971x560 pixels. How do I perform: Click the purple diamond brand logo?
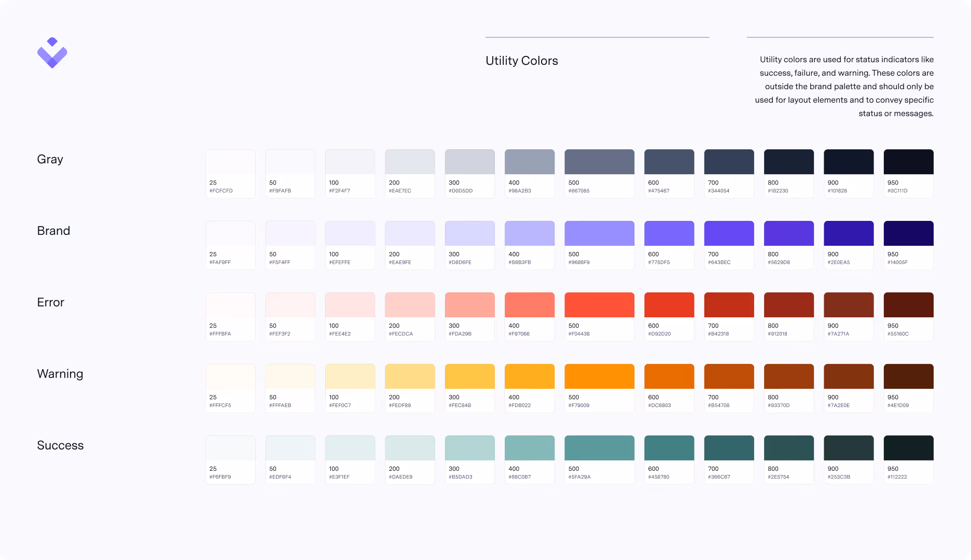tap(52, 53)
